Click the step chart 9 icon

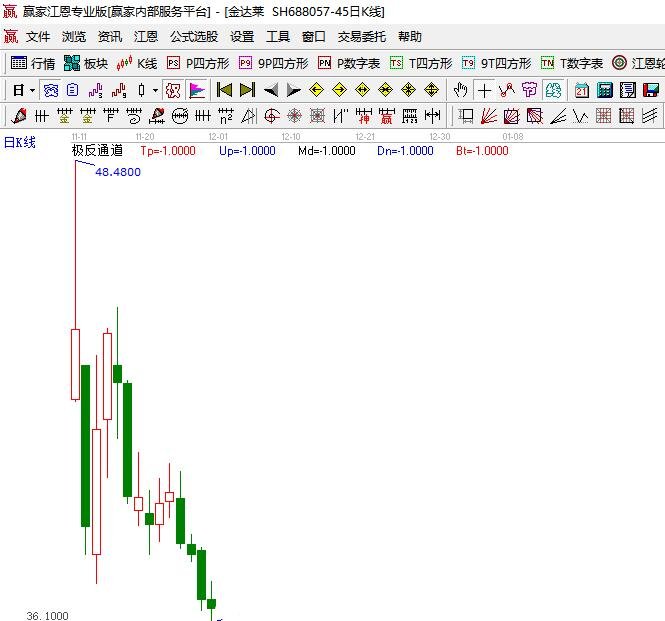point(119,90)
